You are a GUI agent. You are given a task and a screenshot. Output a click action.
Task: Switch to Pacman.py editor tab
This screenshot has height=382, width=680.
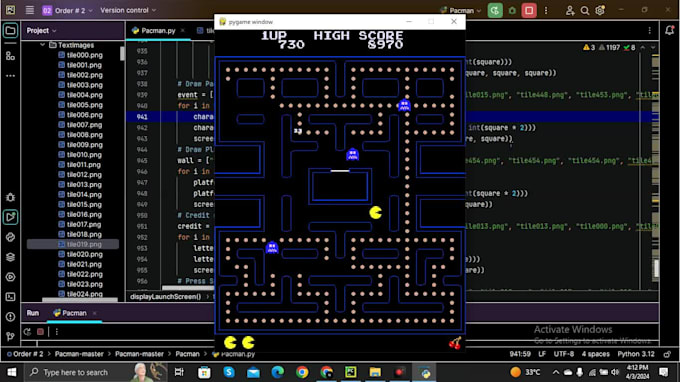click(x=158, y=30)
